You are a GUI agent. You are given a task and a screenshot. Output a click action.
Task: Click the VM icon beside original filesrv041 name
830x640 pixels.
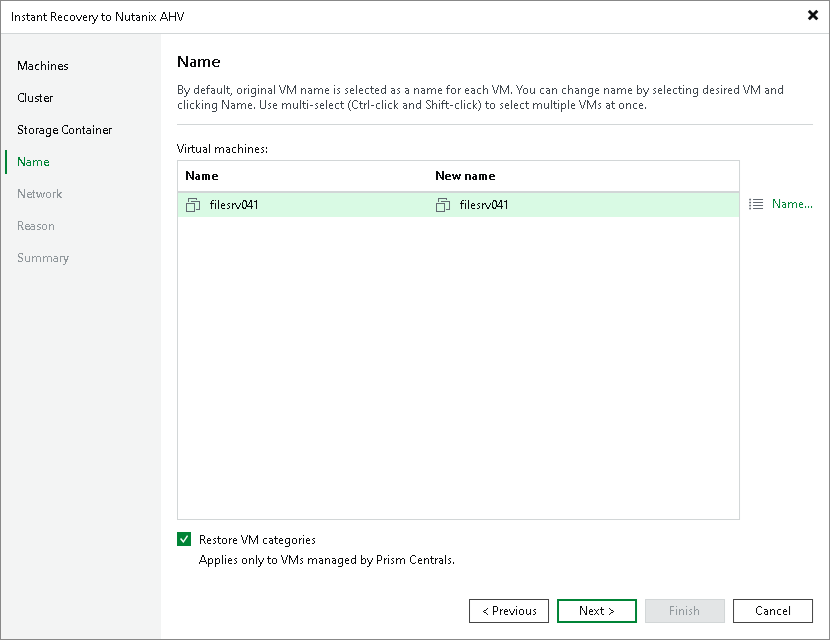193,205
